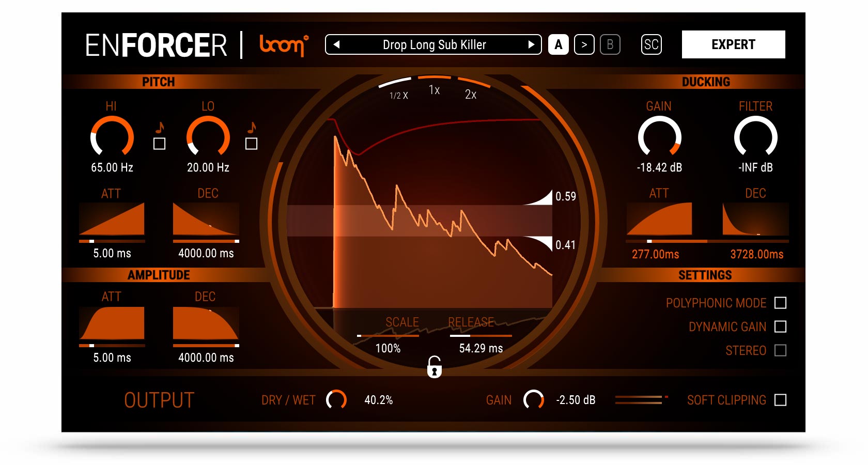Screen dimensions: 868x465
Task: Open the preset name Drop Long Sub Killer
Action: (x=434, y=45)
